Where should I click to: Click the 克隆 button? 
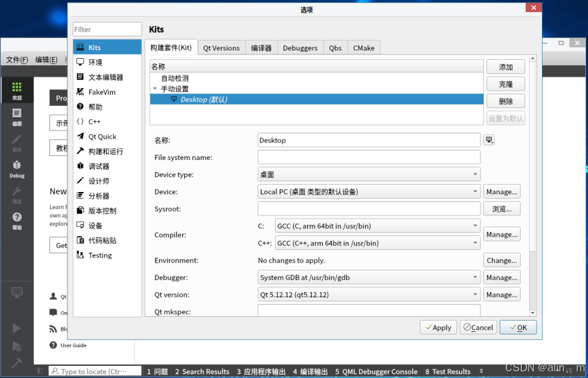pyautogui.click(x=505, y=84)
